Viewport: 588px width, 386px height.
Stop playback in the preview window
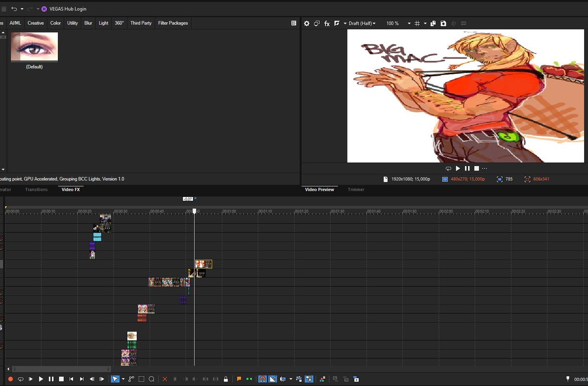[476, 169]
